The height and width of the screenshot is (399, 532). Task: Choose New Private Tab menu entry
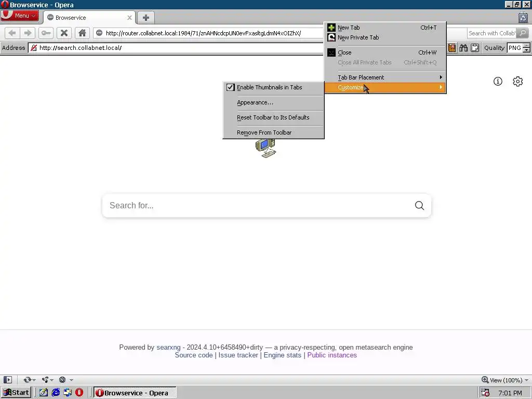(x=385, y=37)
